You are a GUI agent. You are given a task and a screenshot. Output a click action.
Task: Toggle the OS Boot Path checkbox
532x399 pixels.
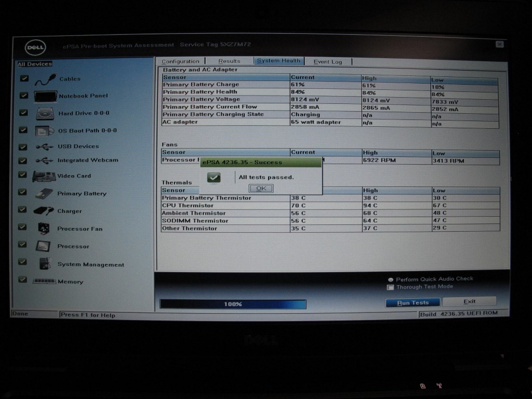click(23, 130)
